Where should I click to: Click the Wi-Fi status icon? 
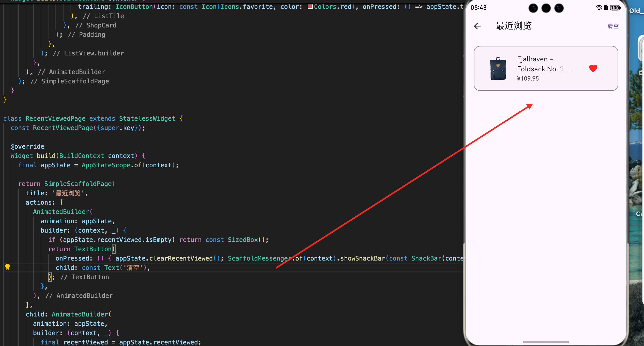pos(599,8)
